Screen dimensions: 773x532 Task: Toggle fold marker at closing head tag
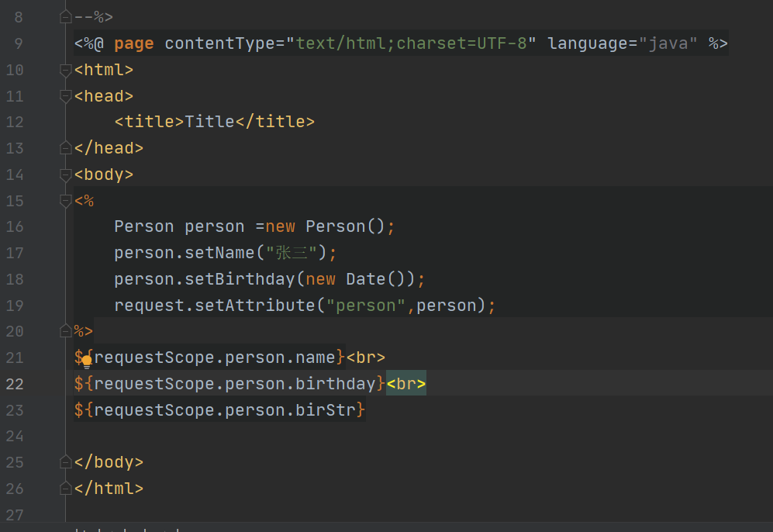[x=66, y=148]
